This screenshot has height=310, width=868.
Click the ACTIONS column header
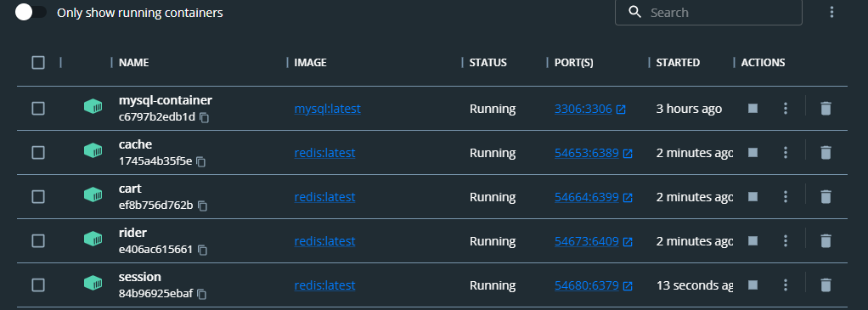point(763,63)
